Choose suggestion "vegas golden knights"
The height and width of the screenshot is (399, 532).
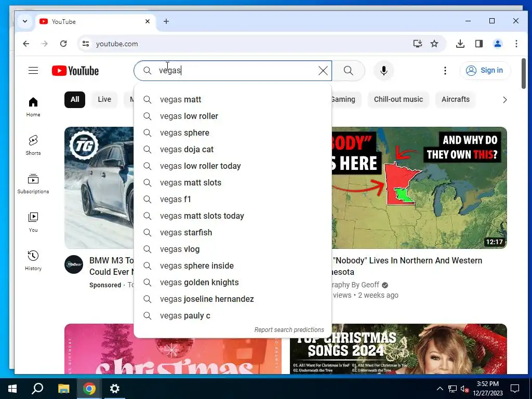(x=233, y=282)
